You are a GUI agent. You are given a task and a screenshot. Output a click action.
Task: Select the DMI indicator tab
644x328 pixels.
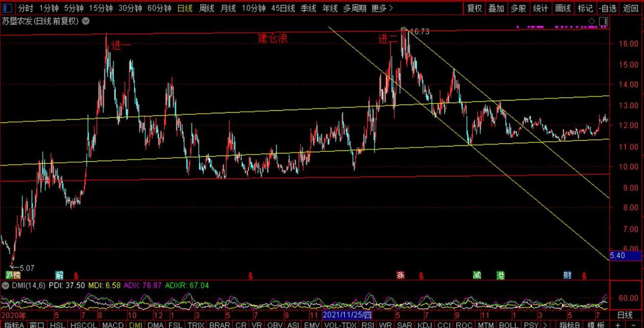coord(136,325)
